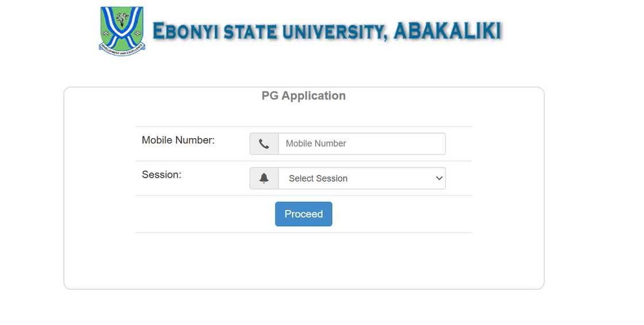
Task: Click the motto ribbon under the crest
Action: 122,51
